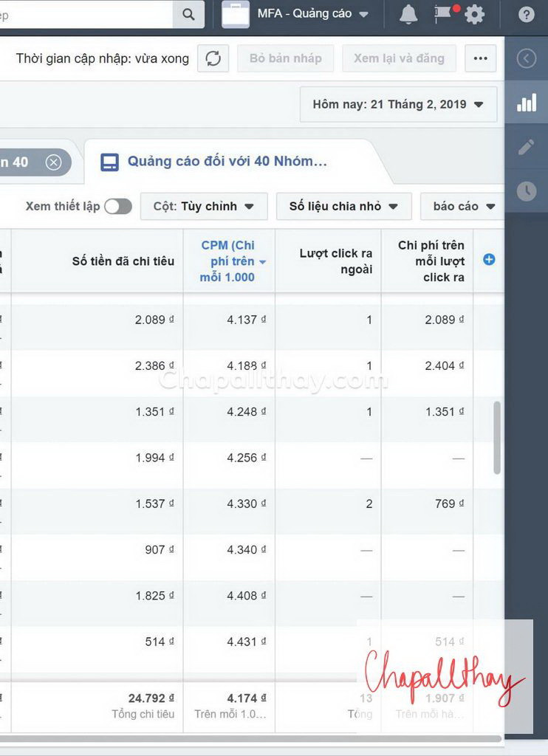Click the CPM cell '4.188 đ'
The image size is (548, 756).
246,366
